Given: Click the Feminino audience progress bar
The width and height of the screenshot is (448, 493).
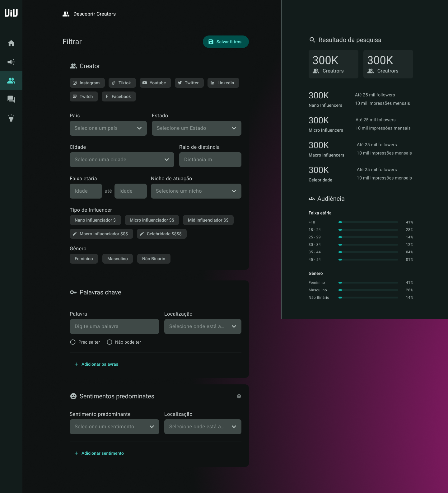Looking at the screenshot, I should click(x=368, y=283).
